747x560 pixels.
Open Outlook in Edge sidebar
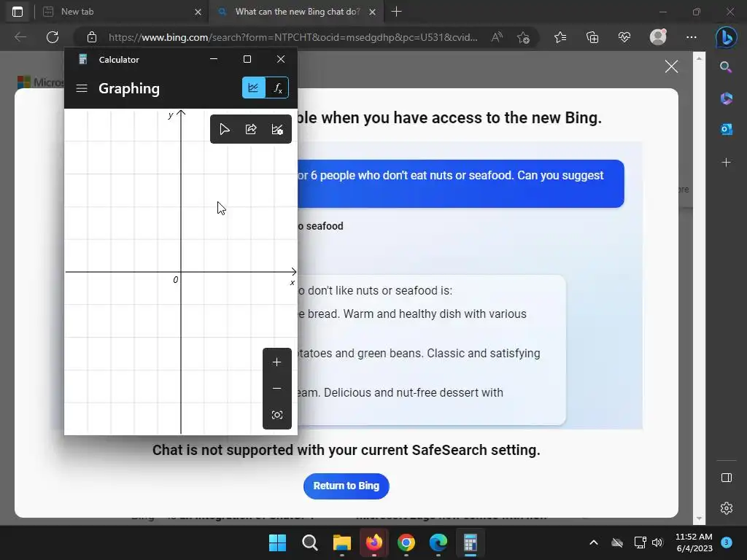pyautogui.click(x=726, y=130)
